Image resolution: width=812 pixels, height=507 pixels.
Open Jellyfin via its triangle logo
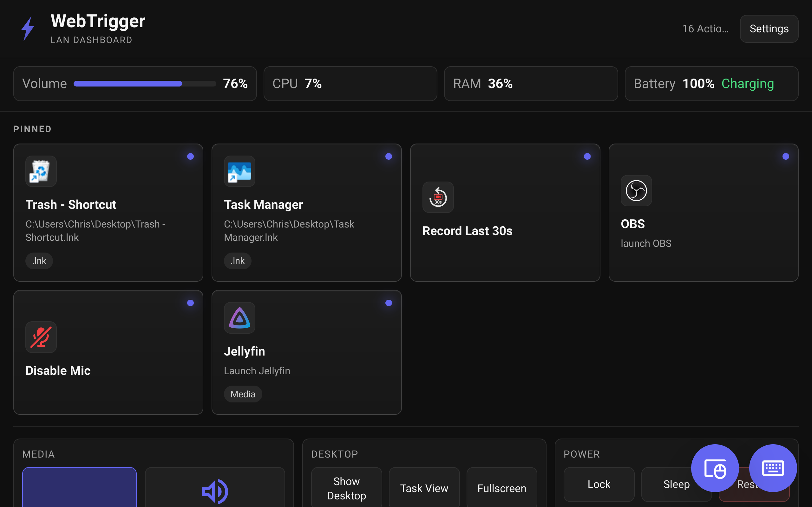point(239,318)
